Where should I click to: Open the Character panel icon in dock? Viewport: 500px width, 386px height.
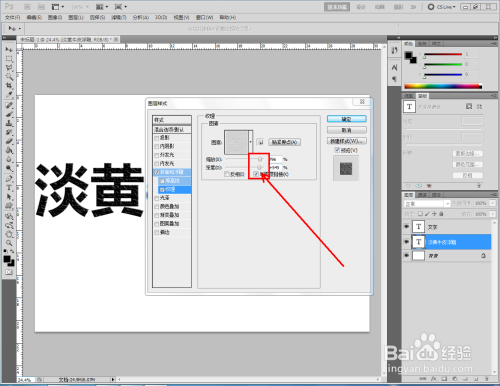(x=395, y=68)
